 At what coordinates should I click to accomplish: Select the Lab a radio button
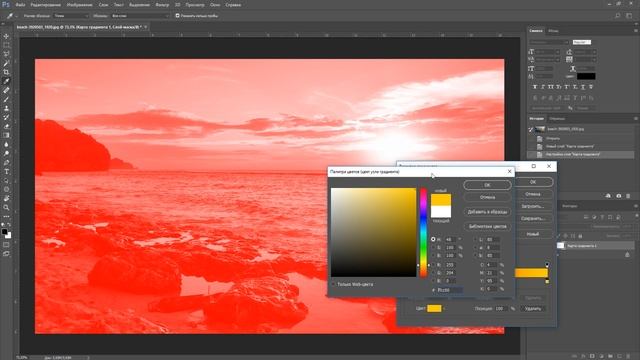point(475,248)
